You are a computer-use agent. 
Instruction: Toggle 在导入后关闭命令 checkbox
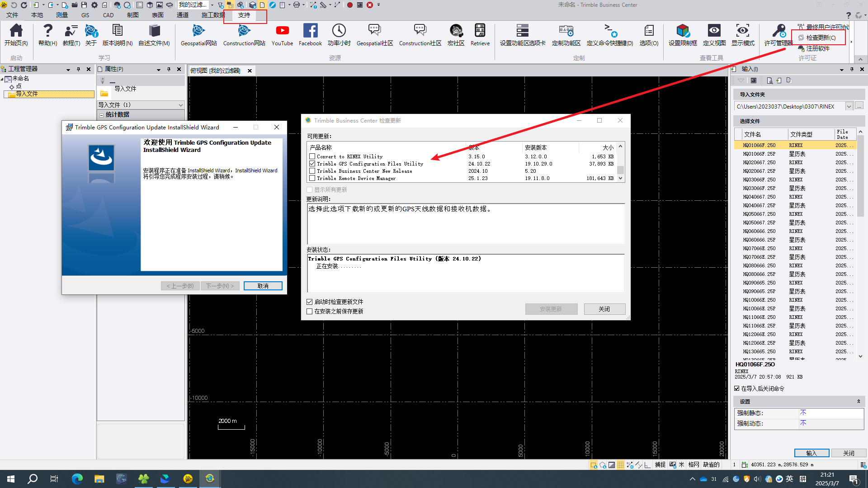coord(737,389)
